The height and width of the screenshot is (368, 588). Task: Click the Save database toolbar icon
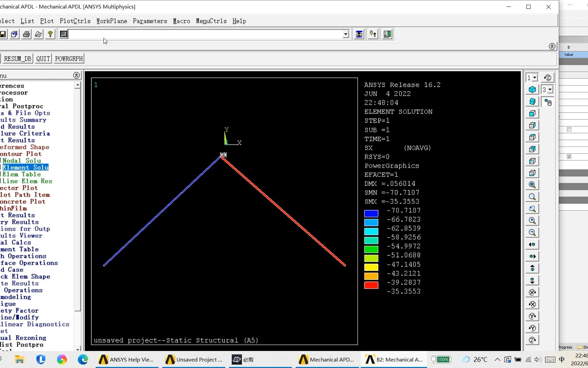tap(3, 34)
